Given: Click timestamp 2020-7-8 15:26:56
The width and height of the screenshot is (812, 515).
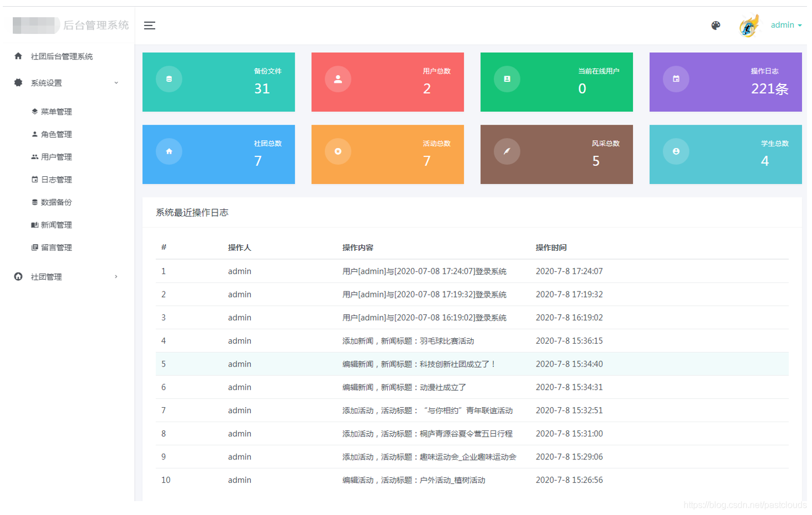Looking at the screenshot, I should [569, 480].
